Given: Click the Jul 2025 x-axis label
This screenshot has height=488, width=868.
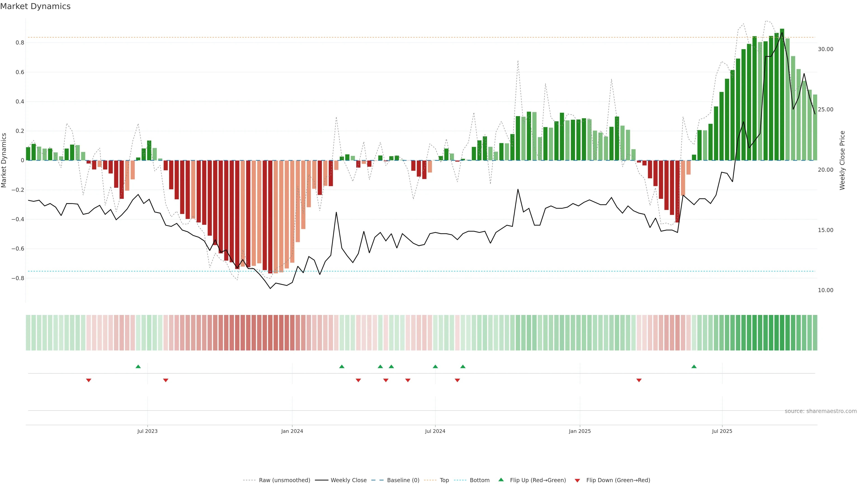Looking at the screenshot, I should coord(722,431).
